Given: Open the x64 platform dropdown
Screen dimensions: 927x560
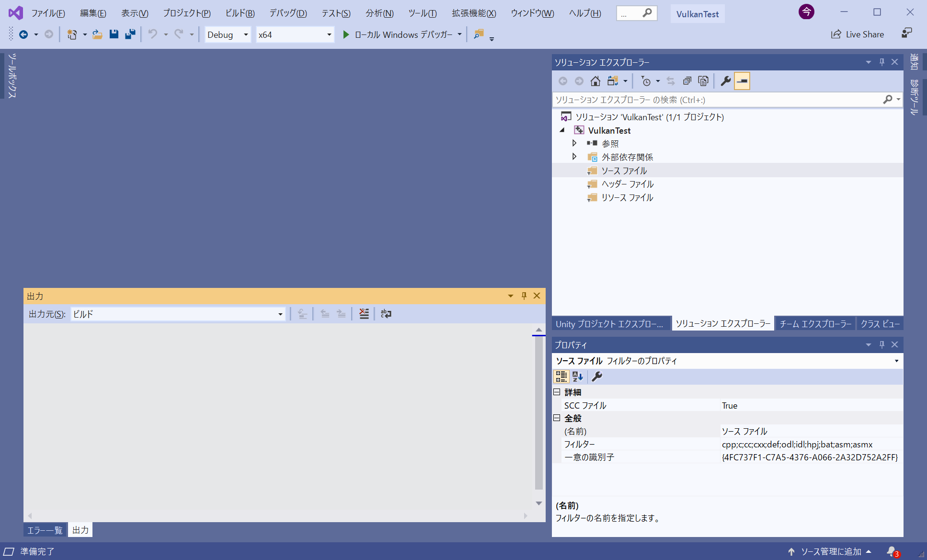Looking at the screenshot, I should pos(295,34).
